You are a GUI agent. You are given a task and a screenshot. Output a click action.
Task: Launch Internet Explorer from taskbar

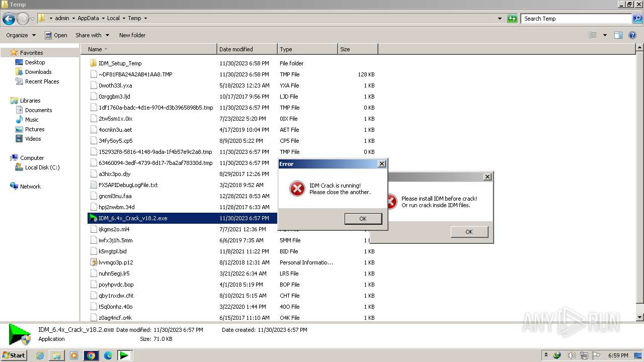pyautogui.click(x=40, y=355)
